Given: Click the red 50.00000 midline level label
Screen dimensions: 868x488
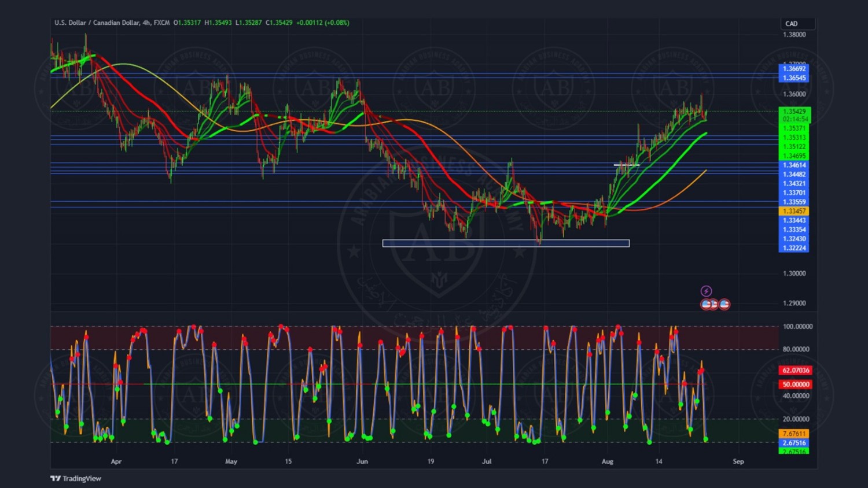Looking at the screenshot, I should click(x=796, y=384).
